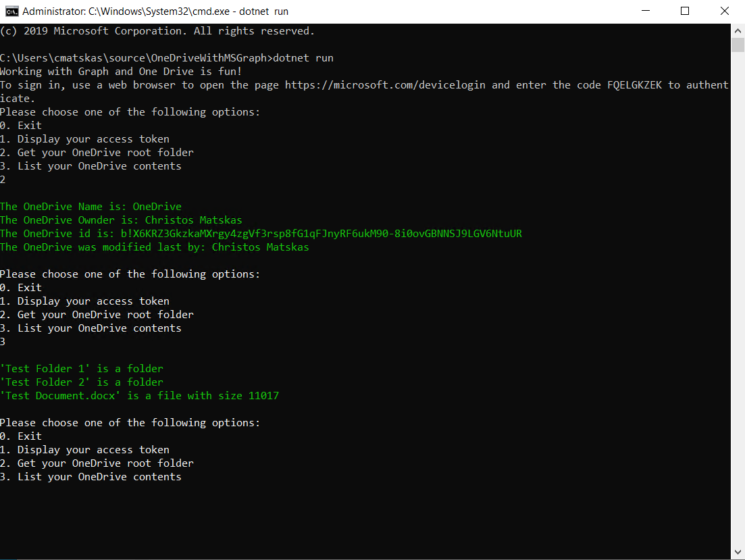745x560 pixels.
Task: Click the OneDrive id value line
Action: pyautogui.click(x=261, y=234)
